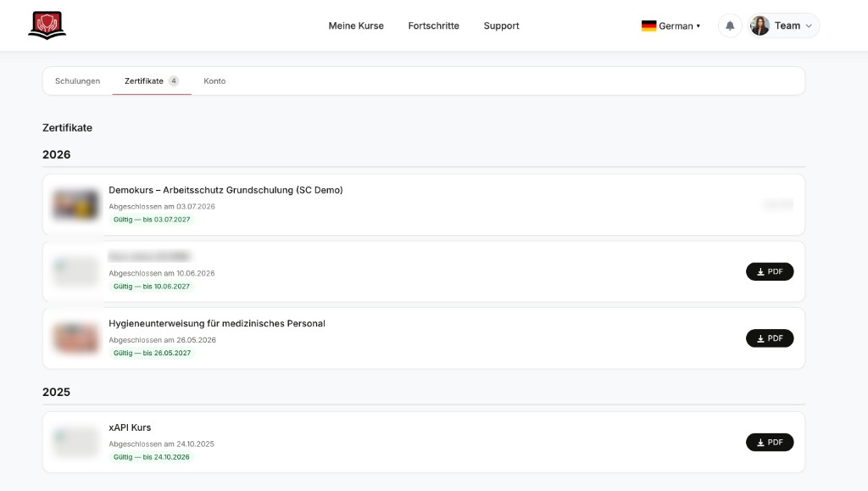Open the German language dropdown

pyautogui.click(x=671, y=26)
